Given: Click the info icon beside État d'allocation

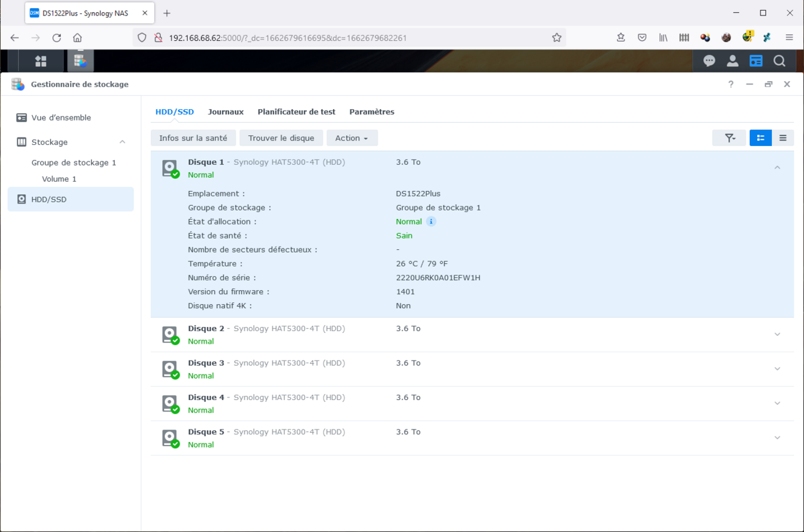Looking at the screenshot, I should pyautogui.click(x=431, y=222).
